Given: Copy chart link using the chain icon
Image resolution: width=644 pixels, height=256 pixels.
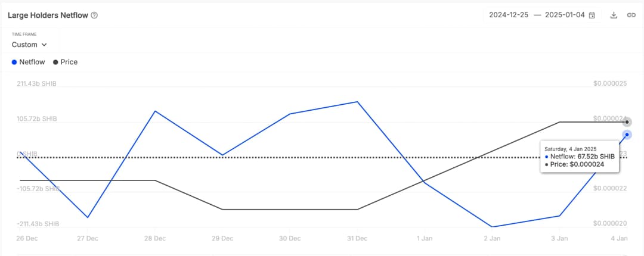Looking at the screenshot, I should (x=631, y=15).
